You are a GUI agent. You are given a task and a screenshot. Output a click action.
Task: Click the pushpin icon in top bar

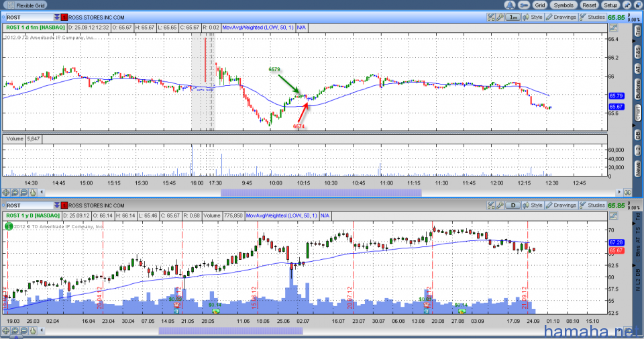click(x=627, y=5)
